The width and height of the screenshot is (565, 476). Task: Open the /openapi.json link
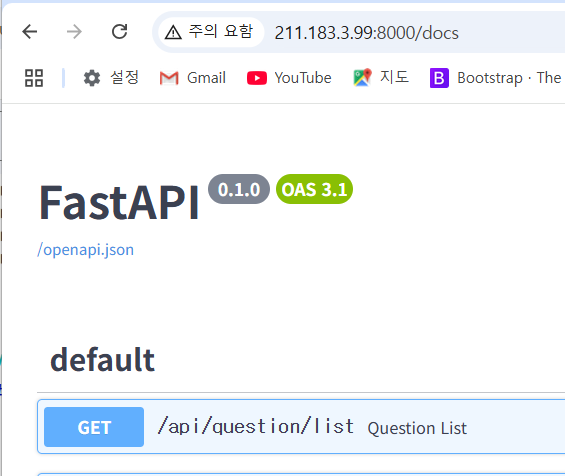[x=85, y=250]
